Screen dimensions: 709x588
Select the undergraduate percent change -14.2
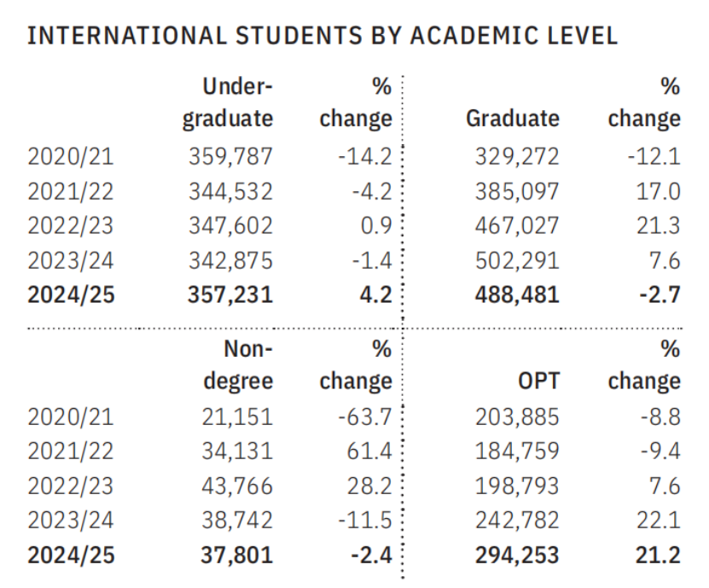[363, 156]
